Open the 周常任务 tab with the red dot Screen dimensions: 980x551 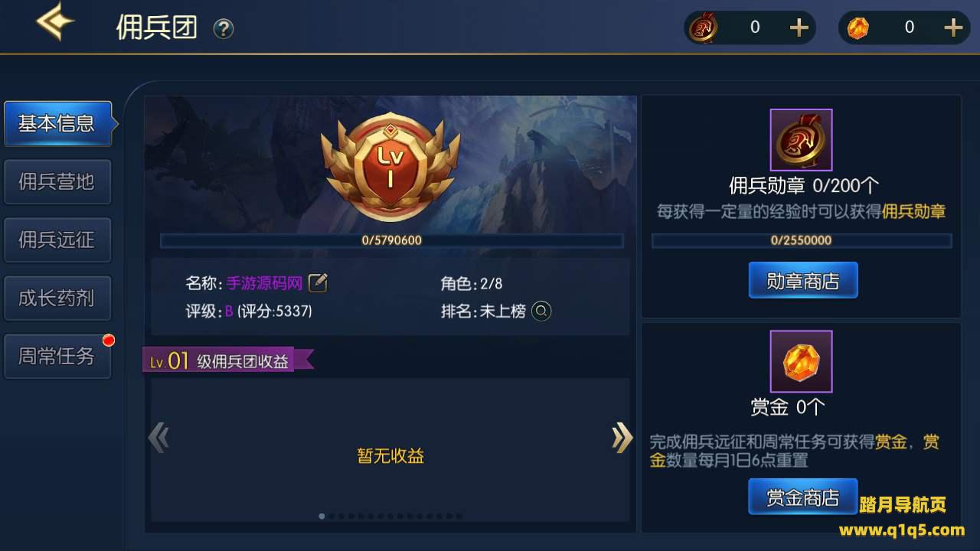57,356
